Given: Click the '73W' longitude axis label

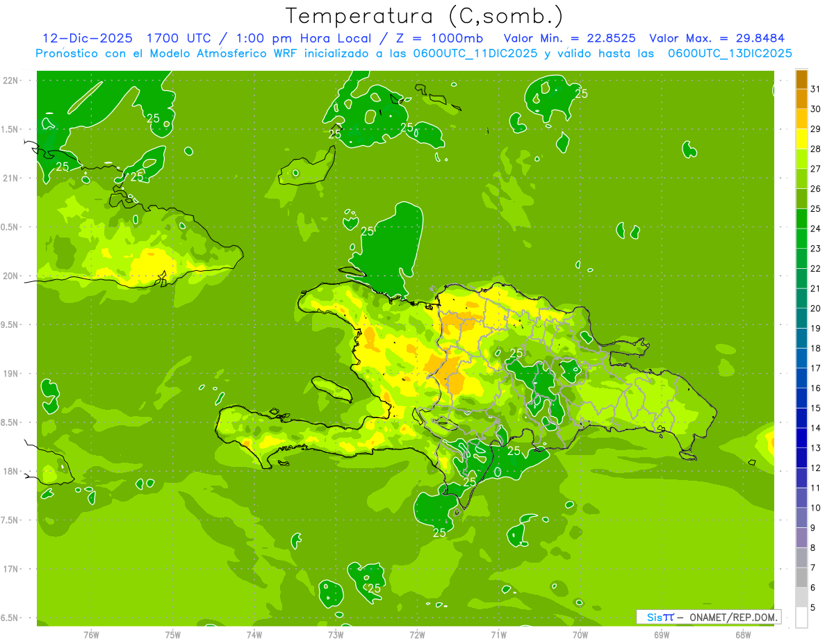Looking at the screenshot, I should (336, 634).
